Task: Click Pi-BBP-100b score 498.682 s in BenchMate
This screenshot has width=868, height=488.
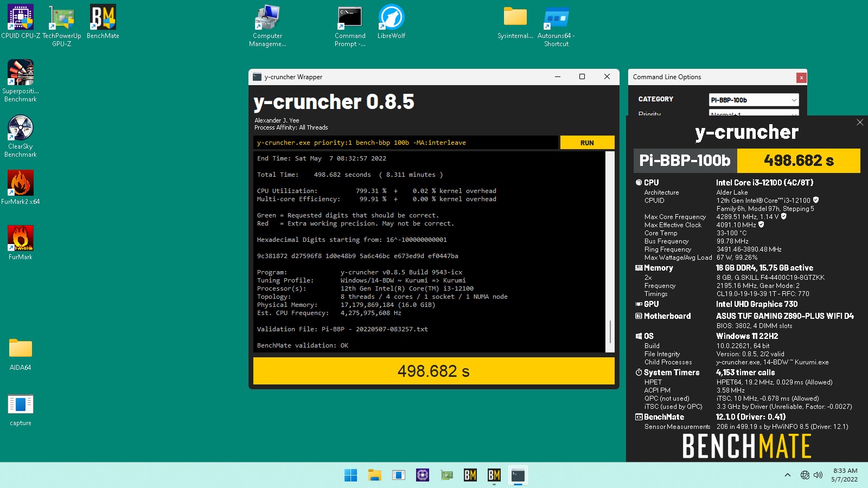Action: 799,160
